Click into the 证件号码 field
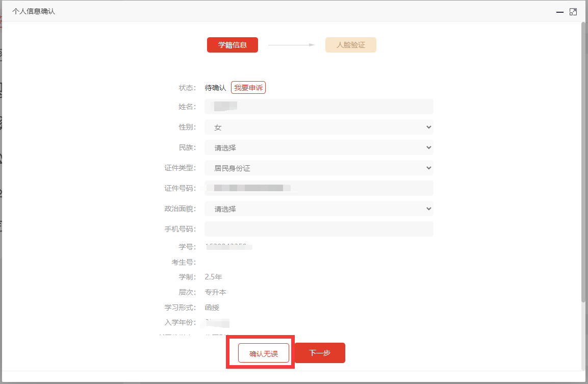588x384 pixels. (x=319, y=188)
